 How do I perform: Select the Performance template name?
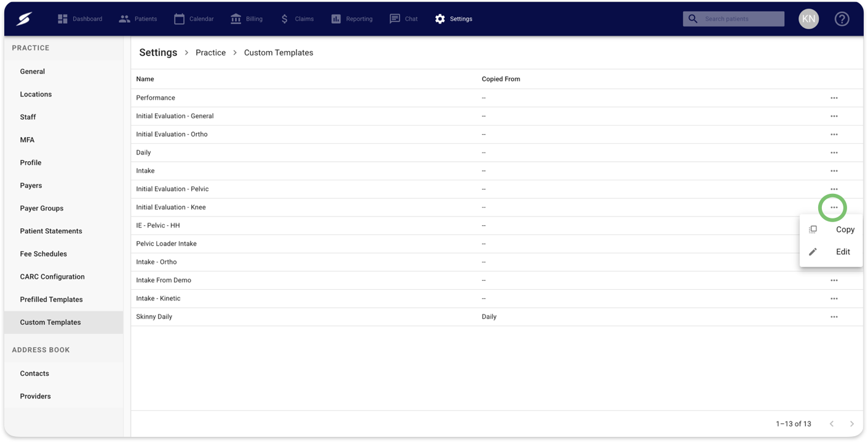coord(156,98)
